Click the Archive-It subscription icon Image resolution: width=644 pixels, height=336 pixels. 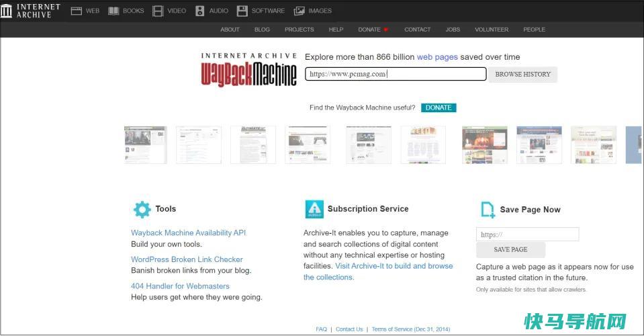coord(314,209)
